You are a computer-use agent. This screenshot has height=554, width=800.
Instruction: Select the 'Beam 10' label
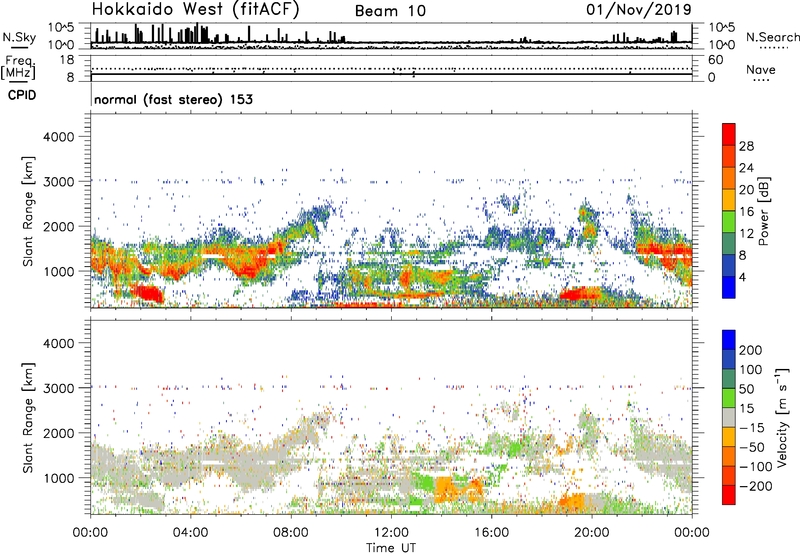pos(390,11)
